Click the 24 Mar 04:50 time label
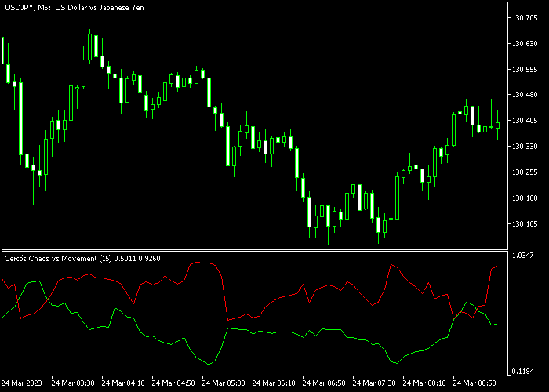549x392 pixels. click(x=173, y=383)
